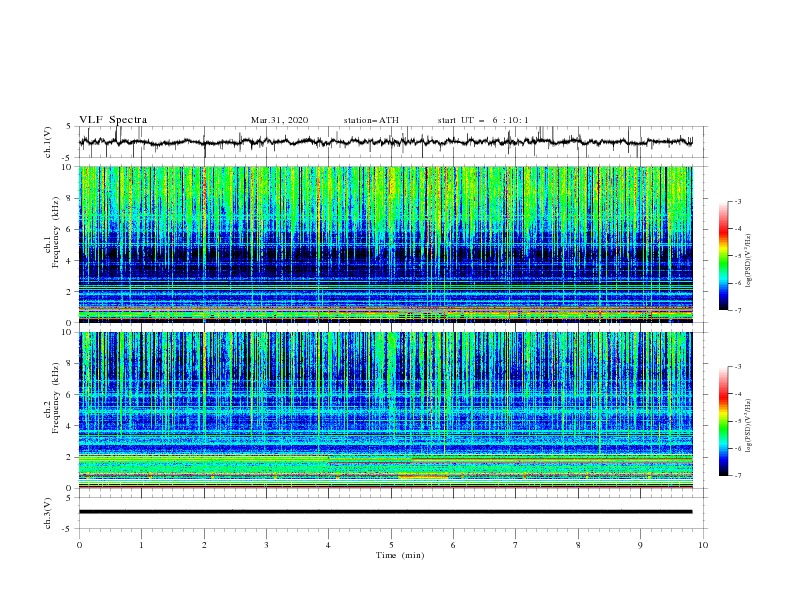This screenshot has height=612, width=792.
Task: Click the ch.2 spectrogram panel
Action: (386, 410)
